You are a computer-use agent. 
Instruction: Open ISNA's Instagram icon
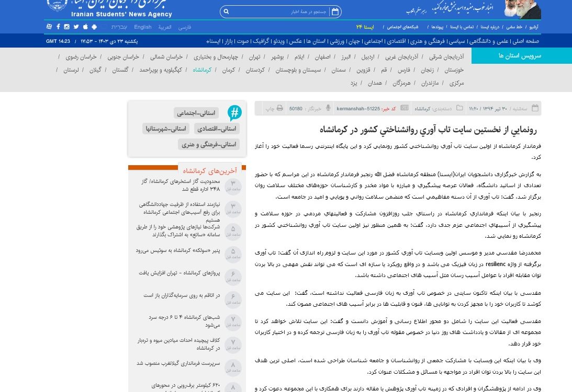(67, 27)
